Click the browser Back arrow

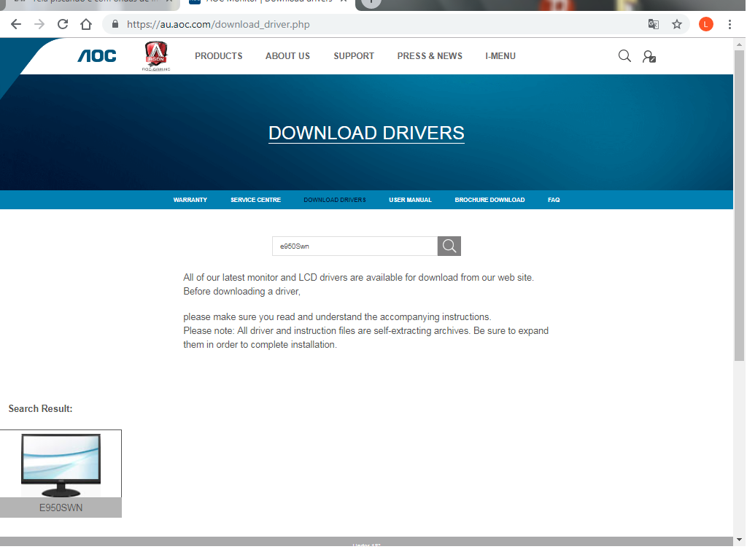coord(16,24)
